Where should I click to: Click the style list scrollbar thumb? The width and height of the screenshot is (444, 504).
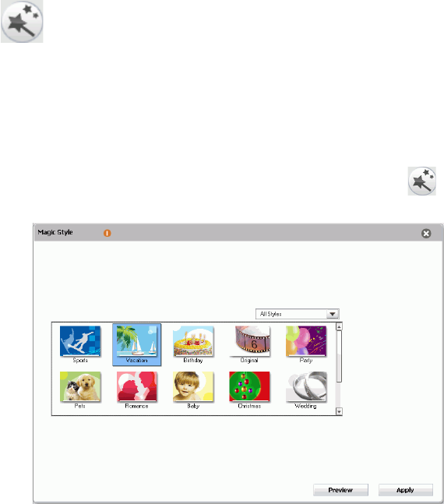coord(339,357)
